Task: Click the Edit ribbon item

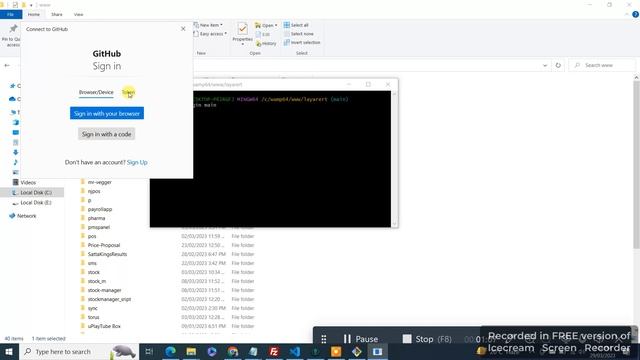Action: [263, 34]
